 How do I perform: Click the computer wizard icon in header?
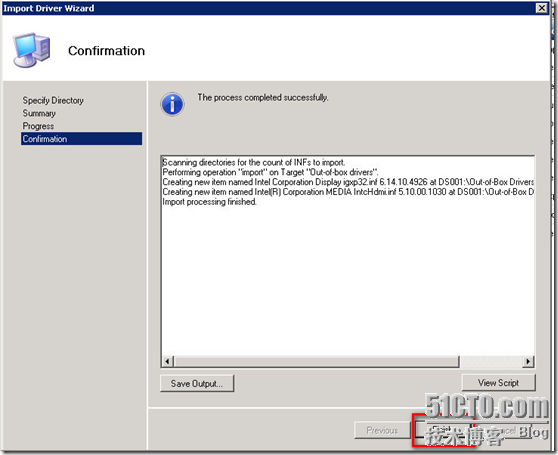tap(31, 50)
